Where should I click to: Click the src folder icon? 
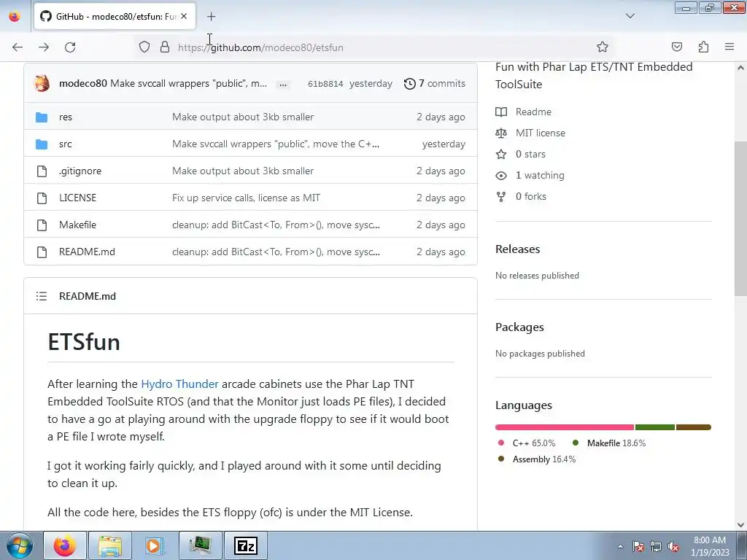pos(42,144)
